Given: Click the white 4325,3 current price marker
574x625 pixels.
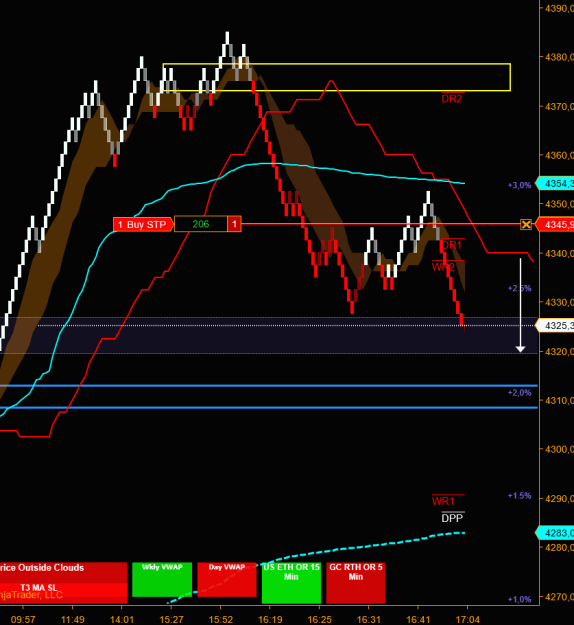Looking at the screenshot, I should click(555, 325).
